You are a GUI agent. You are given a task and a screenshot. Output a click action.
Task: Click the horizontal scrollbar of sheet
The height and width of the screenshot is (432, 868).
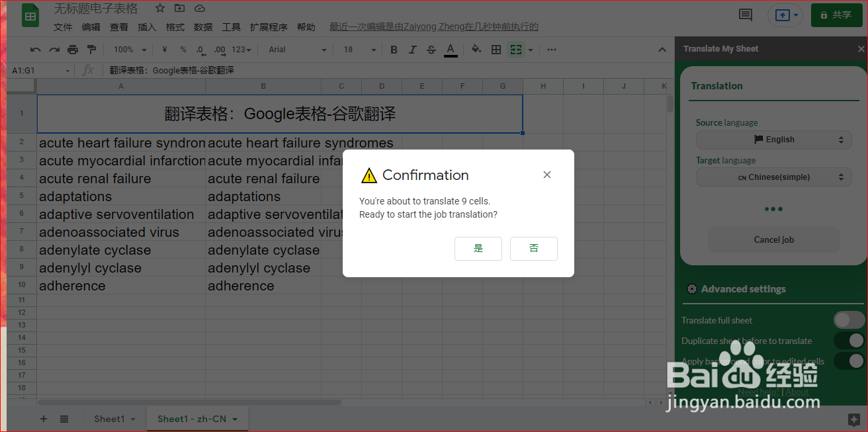(x=189, y=402)
